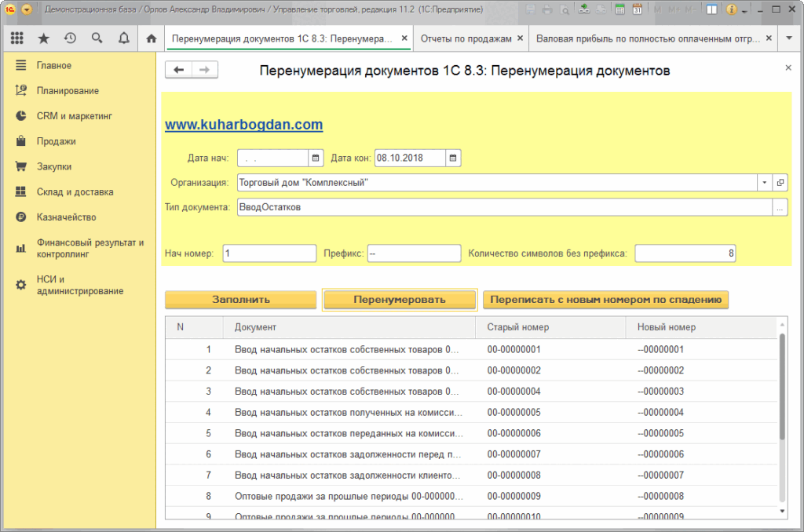This screenshot has height=532, width=804.
Task: Open the calculator icon in title bar
Action: click(x=619, y=10)
